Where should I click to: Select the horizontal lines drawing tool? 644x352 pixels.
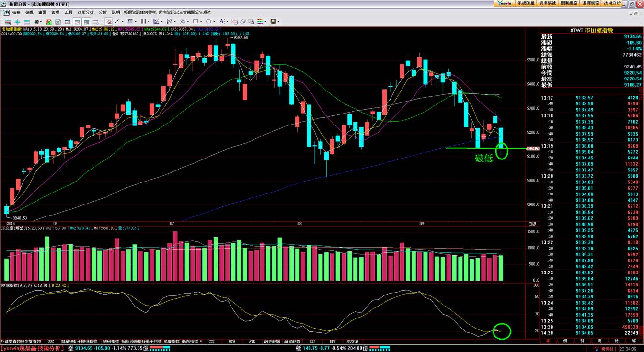130,22
